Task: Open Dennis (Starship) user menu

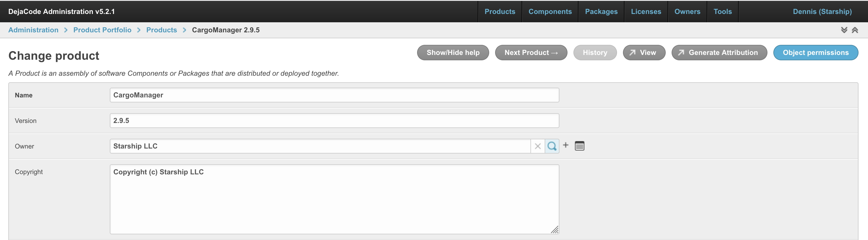Action: click(x=822, y=12)
